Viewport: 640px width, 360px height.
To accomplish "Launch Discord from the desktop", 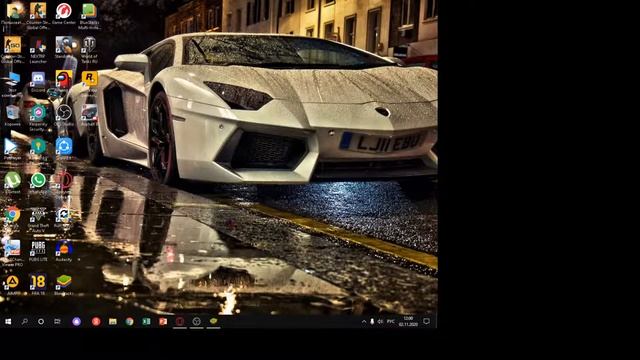I will tap(38, 79).
